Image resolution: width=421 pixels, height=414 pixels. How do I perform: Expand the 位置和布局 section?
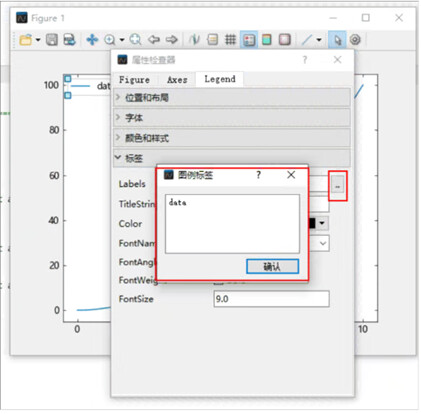click(x=232, y=98)
